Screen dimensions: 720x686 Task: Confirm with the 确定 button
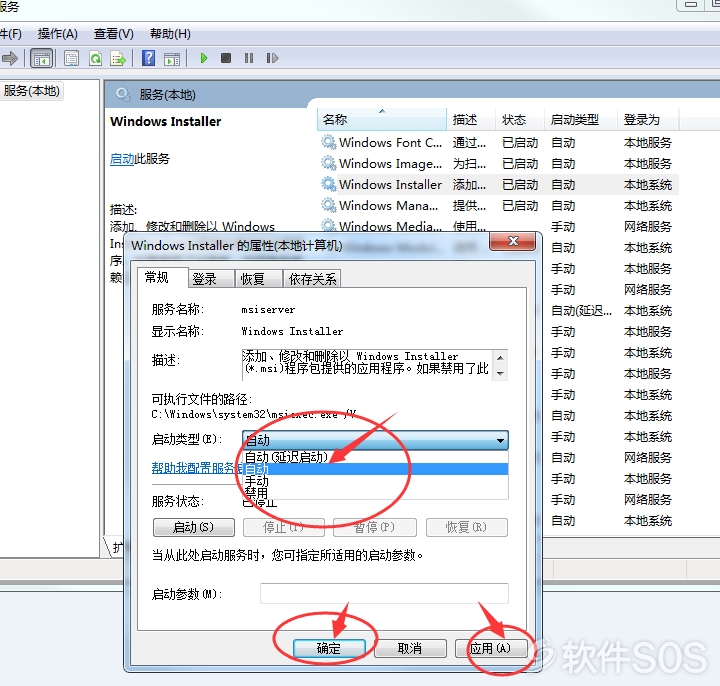coord(329,648)
